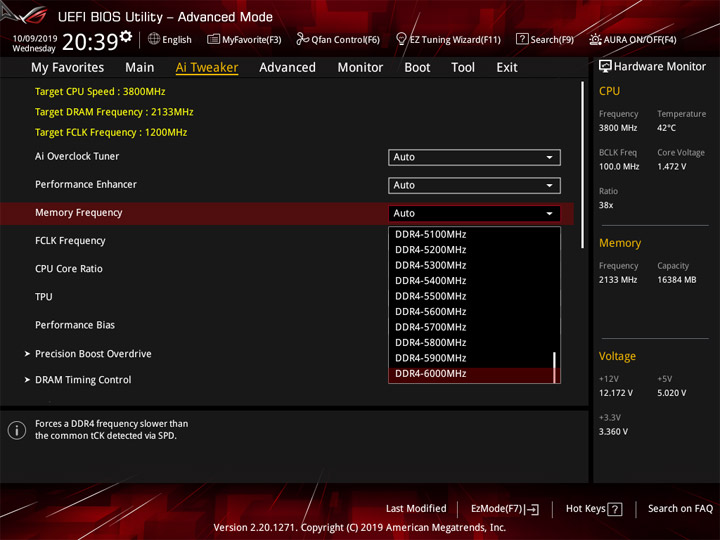
Task: Click the +3.3V 3.360 V reading
Action: [x=613, y=432]
